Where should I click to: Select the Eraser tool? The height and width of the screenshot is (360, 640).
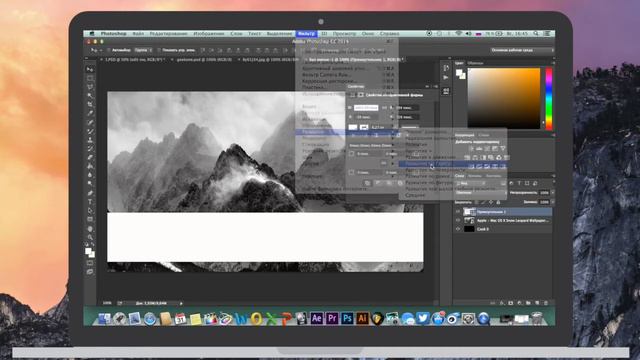click(90, 158)
